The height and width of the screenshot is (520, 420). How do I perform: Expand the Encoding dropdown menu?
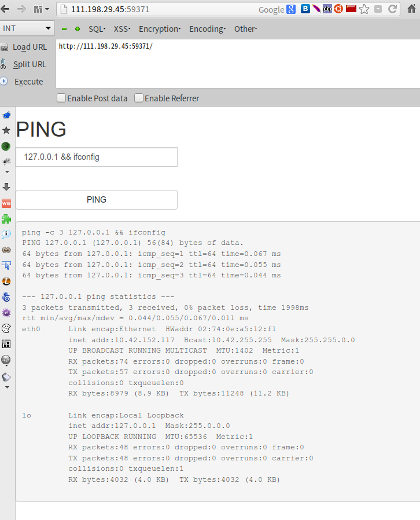[x=207, y=29]
